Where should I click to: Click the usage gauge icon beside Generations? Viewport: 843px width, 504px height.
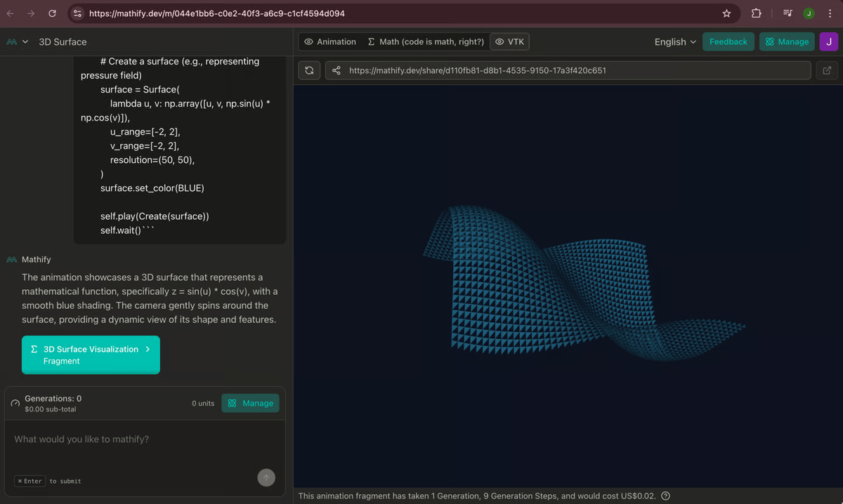pos(14,403)
